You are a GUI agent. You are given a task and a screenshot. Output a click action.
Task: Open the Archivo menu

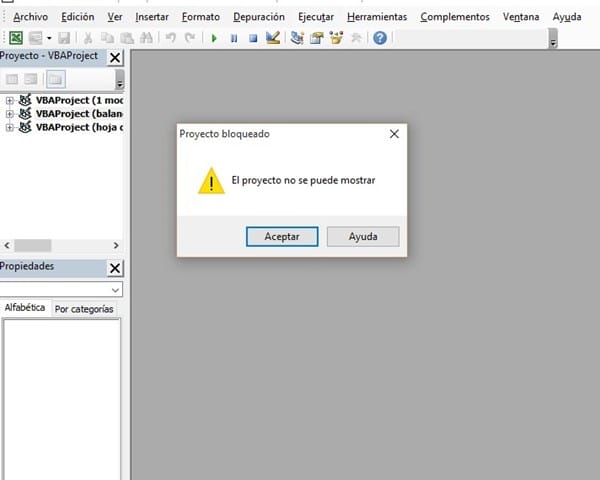(x=31, y=17)
